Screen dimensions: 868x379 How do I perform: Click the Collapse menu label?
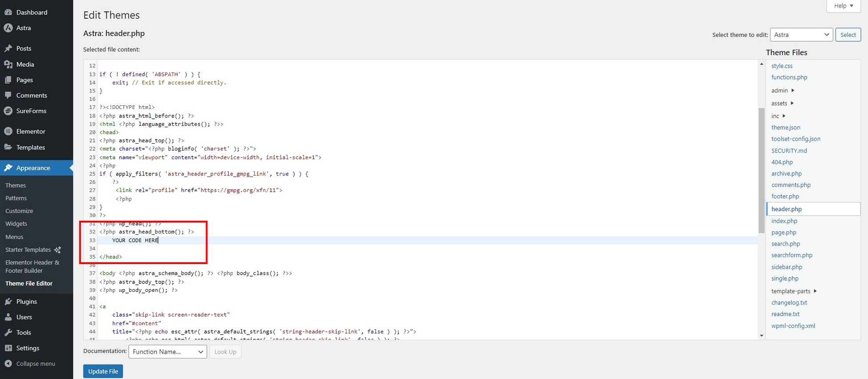coord(36,364)
